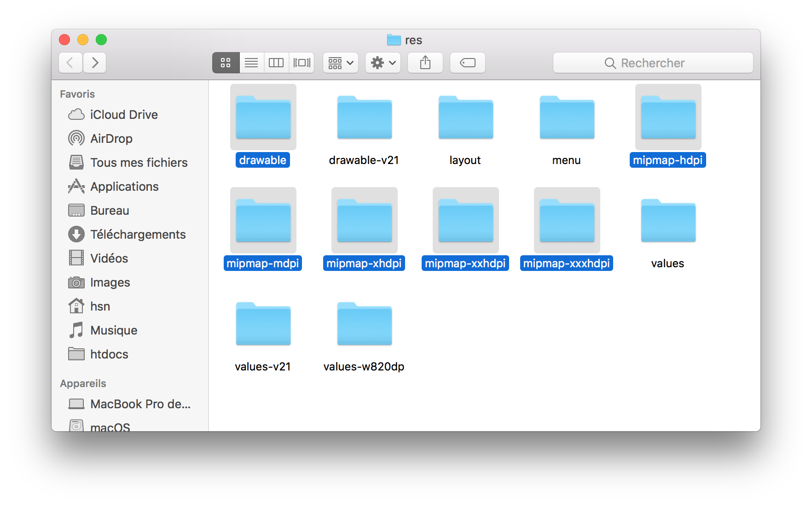
Task: Open iCloud Drive in sidebar
Action: pos(123,115)
